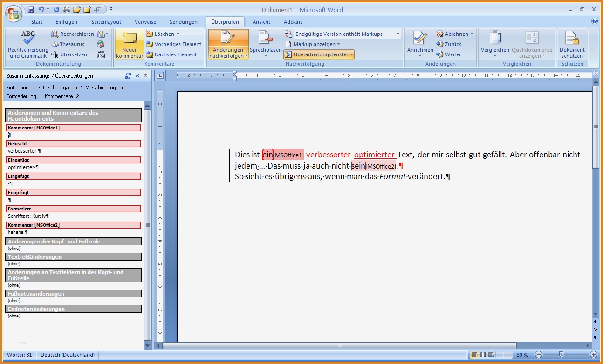This screenshot has width=603, height=364.
Task: Open the round Office button menu
Action: 13,13
